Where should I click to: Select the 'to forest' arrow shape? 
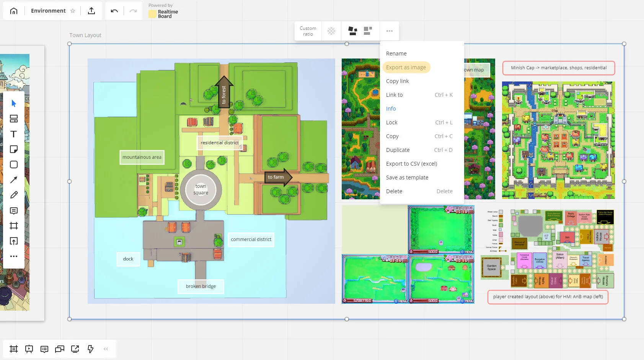click(x=224, y=91)
